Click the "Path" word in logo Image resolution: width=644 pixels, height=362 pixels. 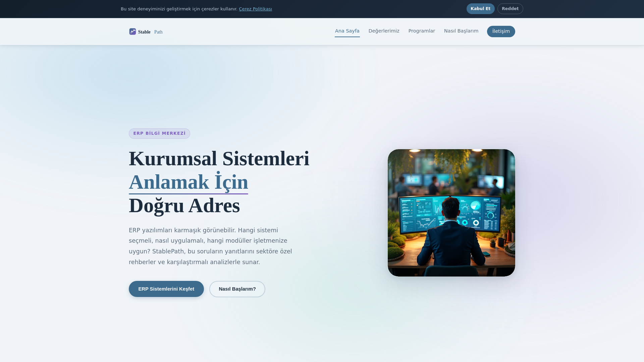158,32
